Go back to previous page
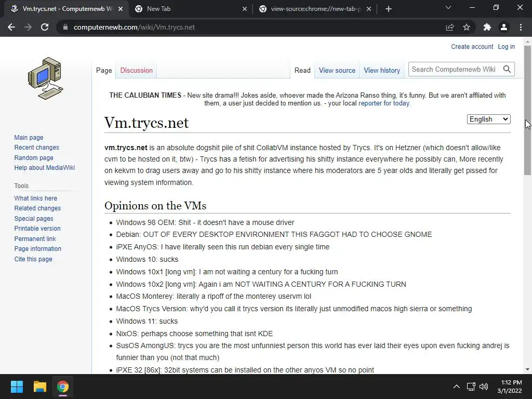532x399 pixels. 11,27
